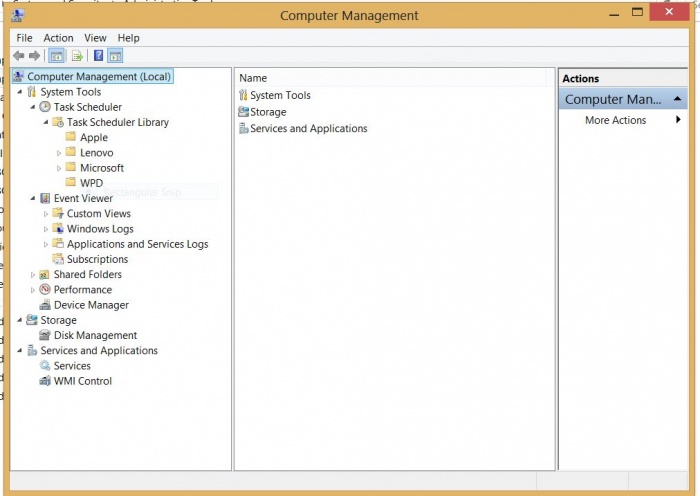The image size is (700, 496).
Task: Select WMI Control in the tree
Action: [82, 381]
